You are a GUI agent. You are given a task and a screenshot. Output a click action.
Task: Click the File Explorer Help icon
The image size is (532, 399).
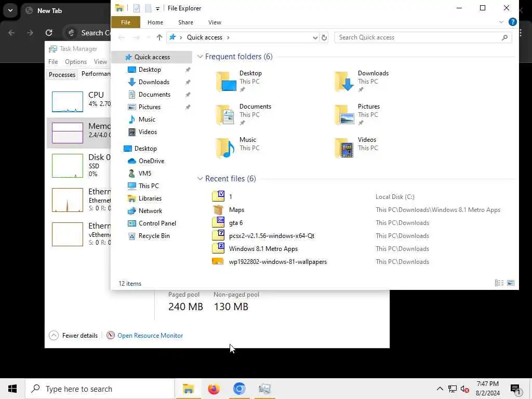(512, 22)
